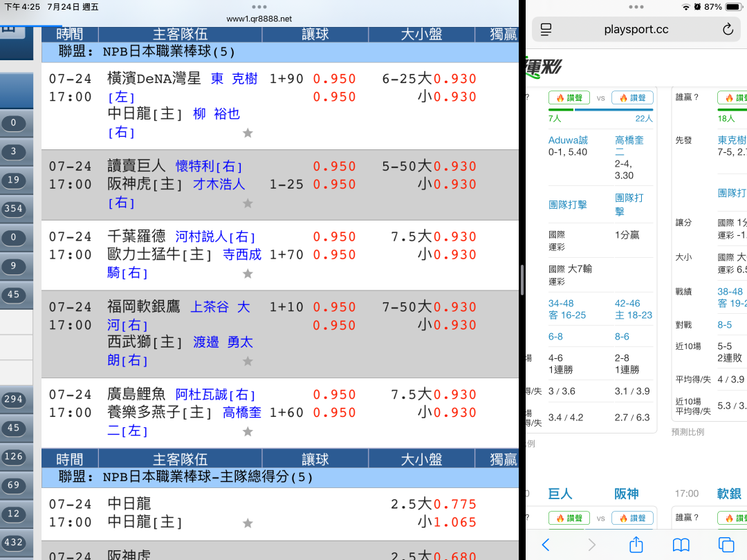
Task: Tap sidebar badge showing 354
Action: point(13,209)
